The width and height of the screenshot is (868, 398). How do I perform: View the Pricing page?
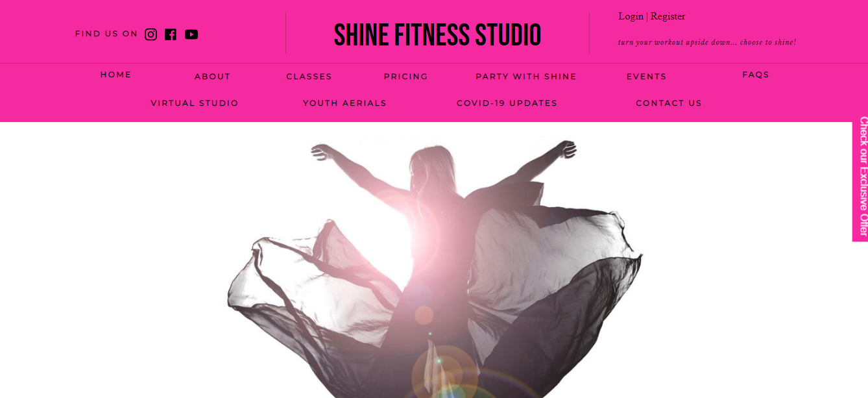[406, 77]
